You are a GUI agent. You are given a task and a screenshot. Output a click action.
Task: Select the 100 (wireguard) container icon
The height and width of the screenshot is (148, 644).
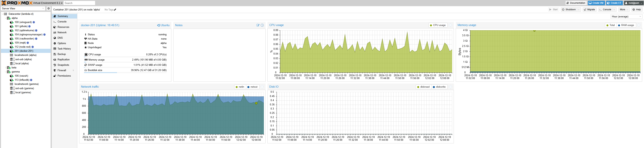click(11, 22)
